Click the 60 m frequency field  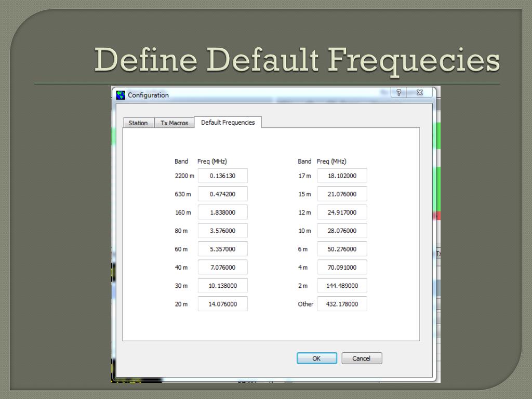tap(222, 249)
